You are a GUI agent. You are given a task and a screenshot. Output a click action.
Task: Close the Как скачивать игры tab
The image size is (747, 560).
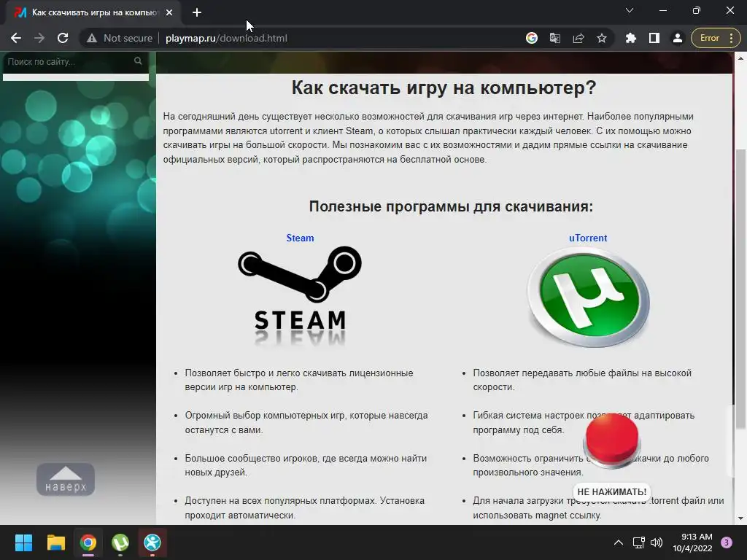[x=169, y=12]
